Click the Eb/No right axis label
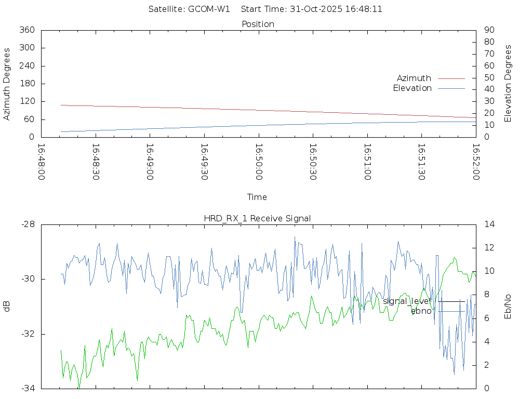 (508, 307)
